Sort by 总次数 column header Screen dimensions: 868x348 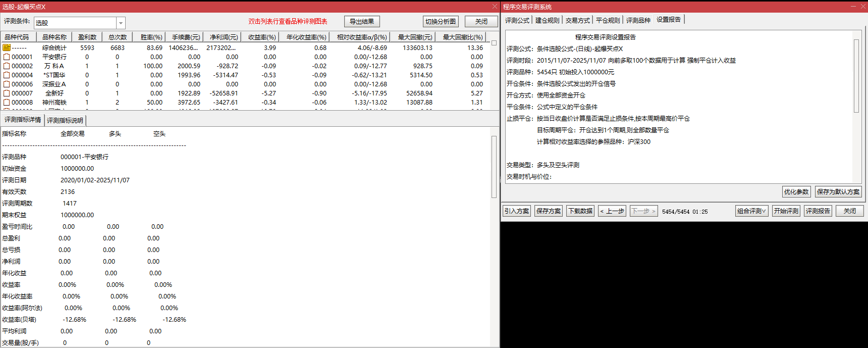[118, 37]
